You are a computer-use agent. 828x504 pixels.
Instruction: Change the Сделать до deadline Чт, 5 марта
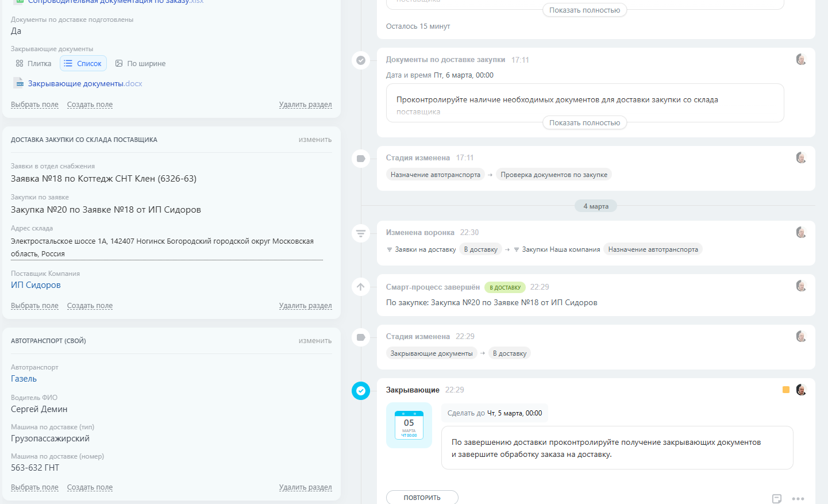(495, 413)
